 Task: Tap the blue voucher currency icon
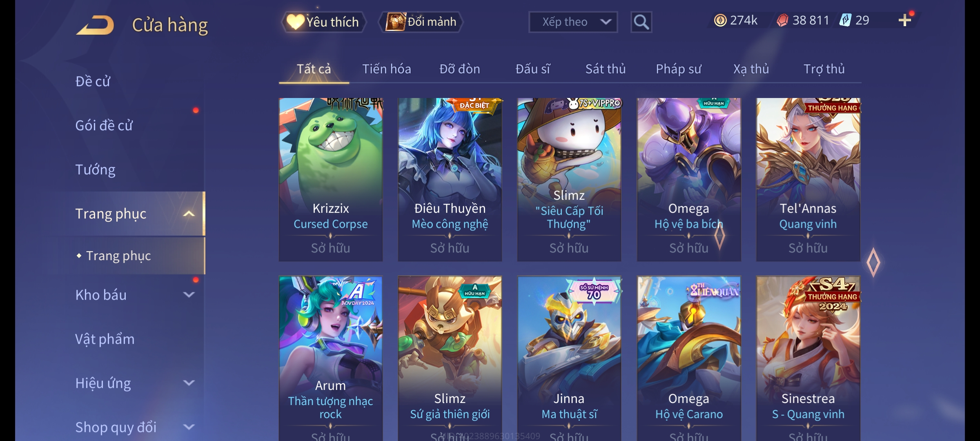pyautogui.click(x=845, y=20)
